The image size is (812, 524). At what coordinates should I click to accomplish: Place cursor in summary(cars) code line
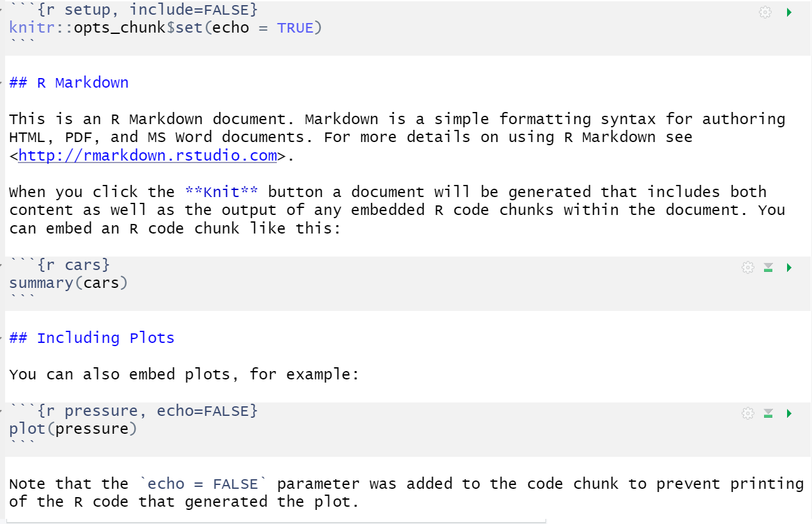(x=68, y=283)
